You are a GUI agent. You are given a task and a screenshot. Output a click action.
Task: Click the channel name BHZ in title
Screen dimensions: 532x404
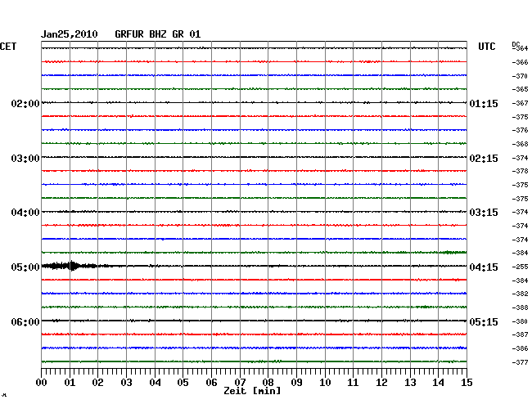click(x=158, y=34)
